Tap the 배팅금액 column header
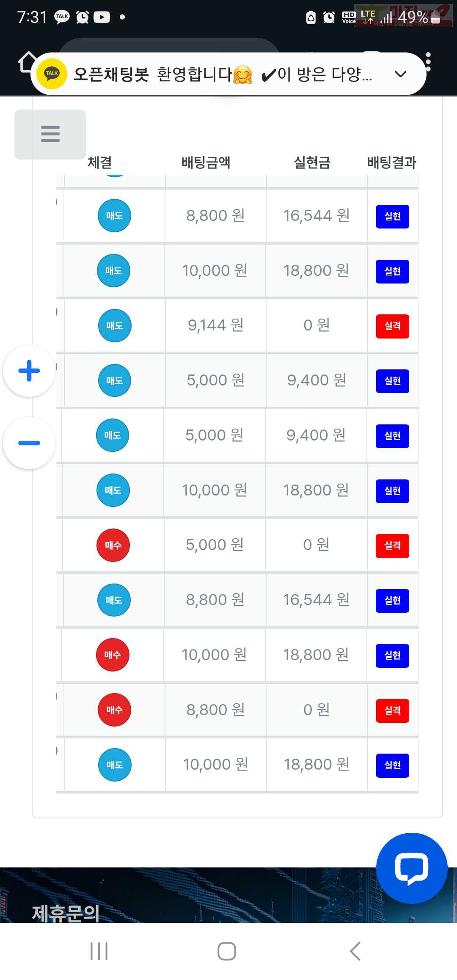This screenshot has width=457, height=980. (x=206, y=162)
